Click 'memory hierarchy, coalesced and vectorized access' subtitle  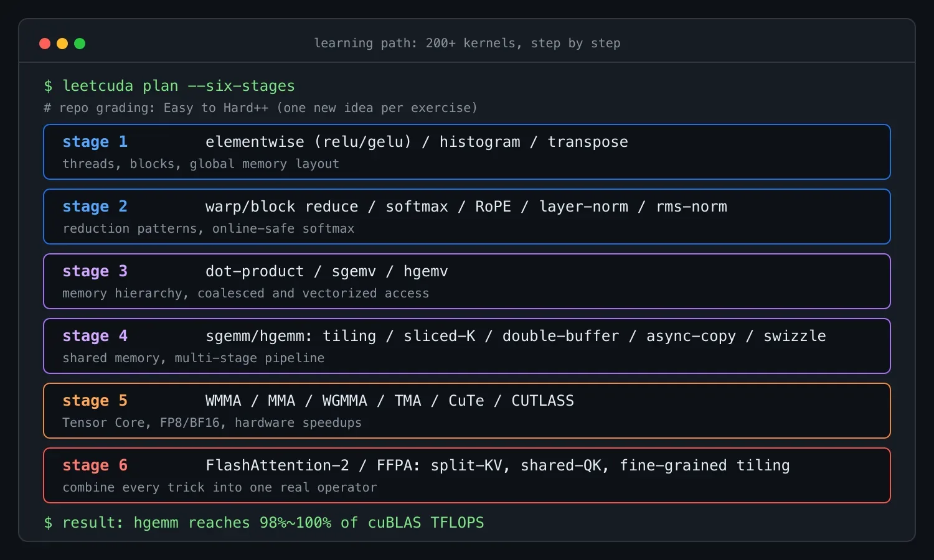[245, 293]
